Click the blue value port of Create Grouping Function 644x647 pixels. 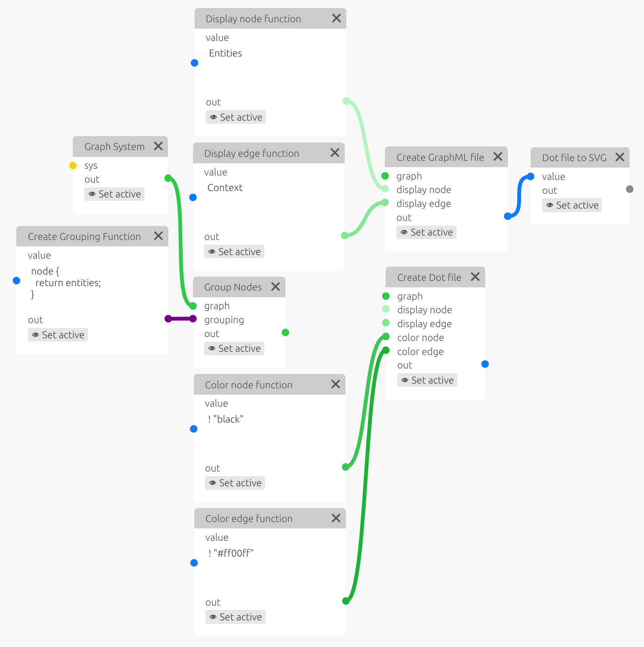(x=16, y=281)
